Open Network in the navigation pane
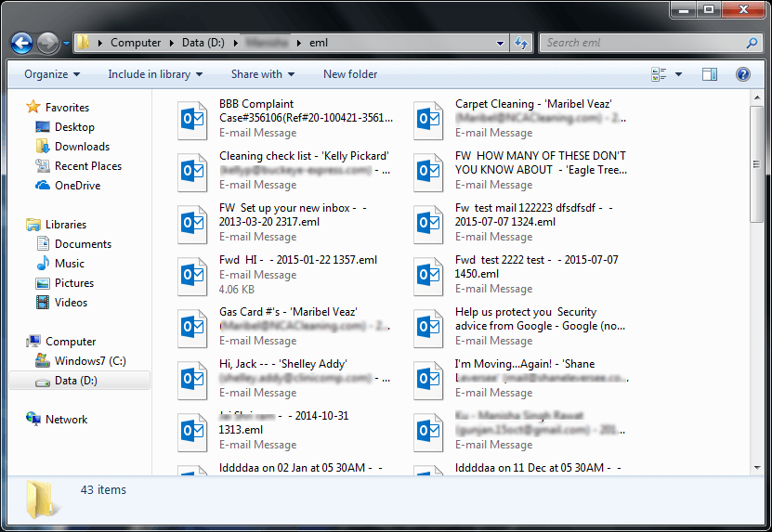This screenshot has height=532, width=772. [x=57, y=420]
